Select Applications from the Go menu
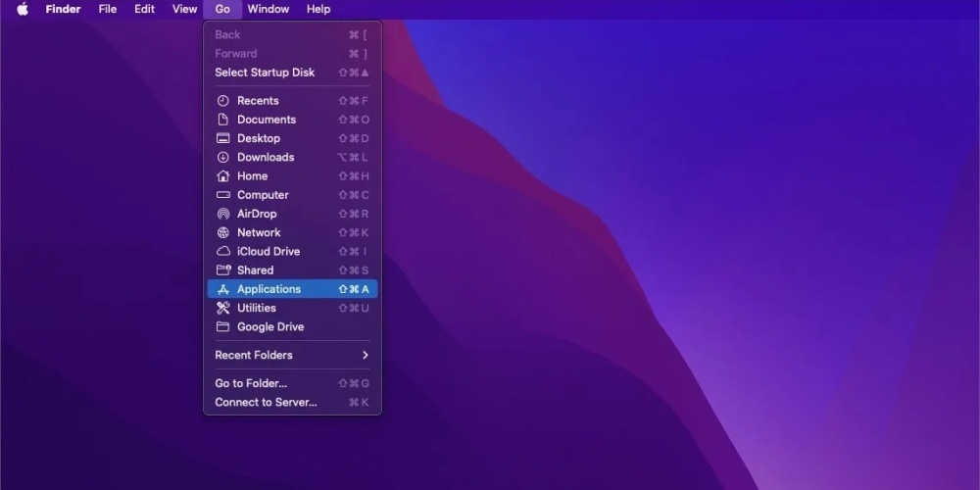The height and width of the screenshot is (490, 980). coord(269,289)
